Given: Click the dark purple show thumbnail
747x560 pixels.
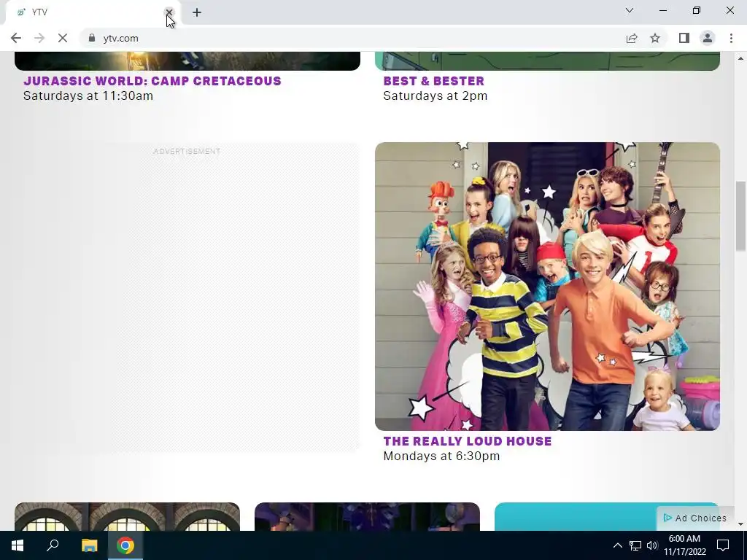Looking at the screenshot, I should pos(367,517).
